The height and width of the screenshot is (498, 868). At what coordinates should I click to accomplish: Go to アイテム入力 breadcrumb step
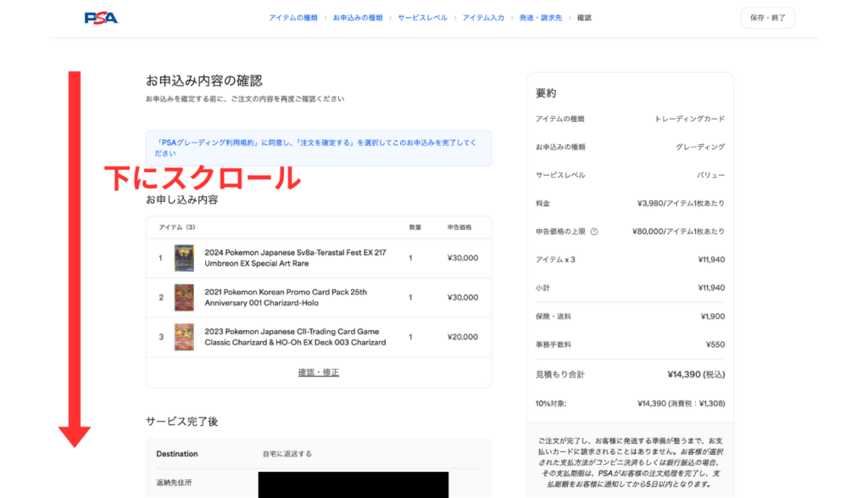pyautogui.click(x=483, y=18)
